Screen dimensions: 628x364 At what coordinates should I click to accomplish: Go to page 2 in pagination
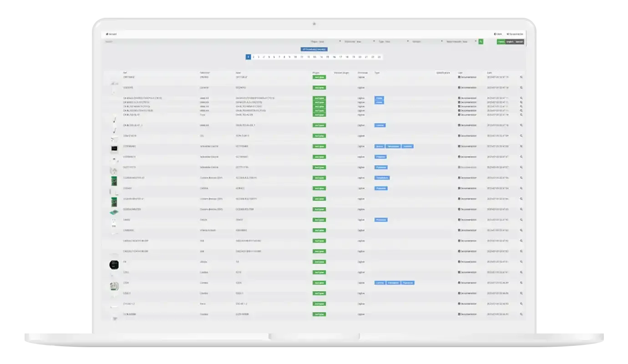click(253, 57)
